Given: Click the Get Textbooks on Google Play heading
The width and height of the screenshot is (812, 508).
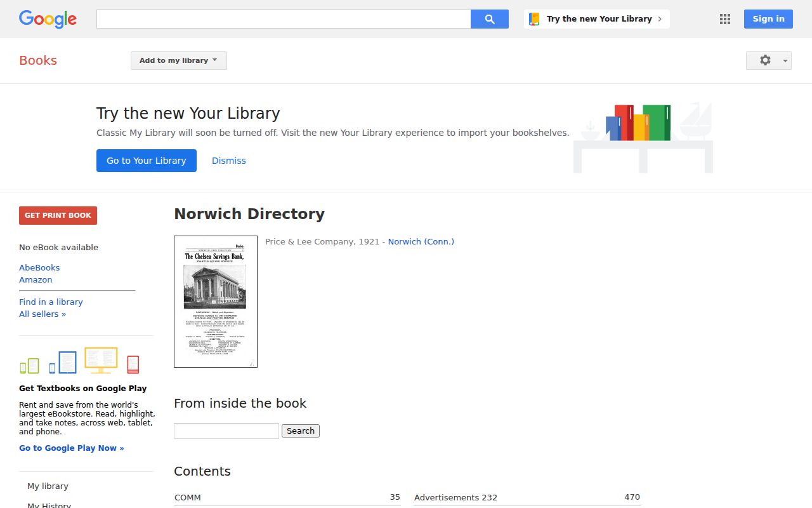Looking at the screenshot, I should [82, 388].
